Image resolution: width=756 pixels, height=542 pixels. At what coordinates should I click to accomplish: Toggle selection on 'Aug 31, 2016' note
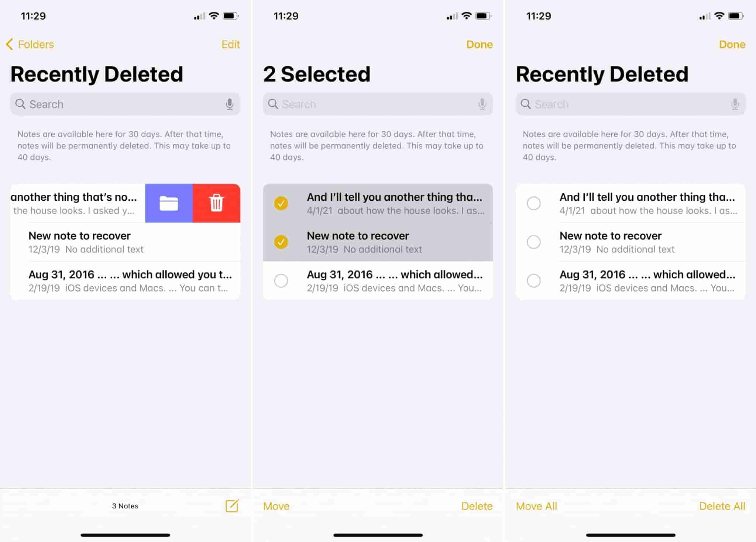pyautogui.click(x=281, y=280)
